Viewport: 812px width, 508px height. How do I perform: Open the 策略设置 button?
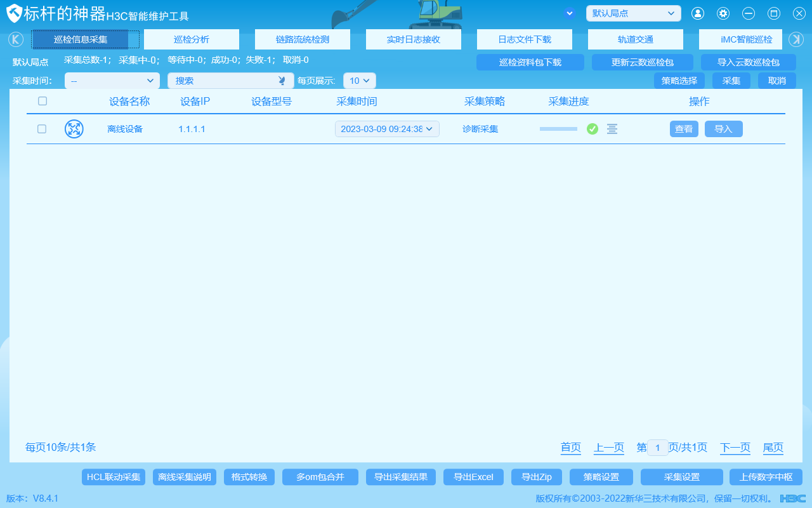click(x=601, y=478)
